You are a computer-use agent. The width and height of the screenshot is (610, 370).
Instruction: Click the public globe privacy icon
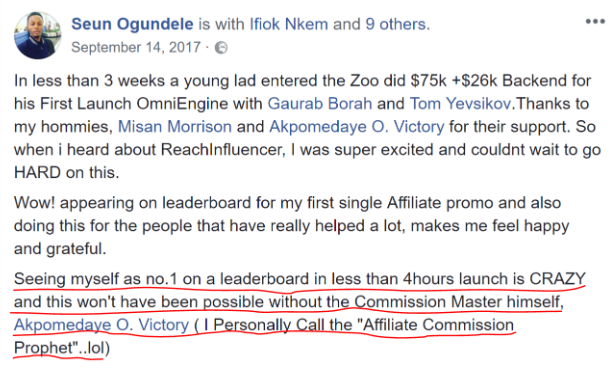tap(221, 48)
